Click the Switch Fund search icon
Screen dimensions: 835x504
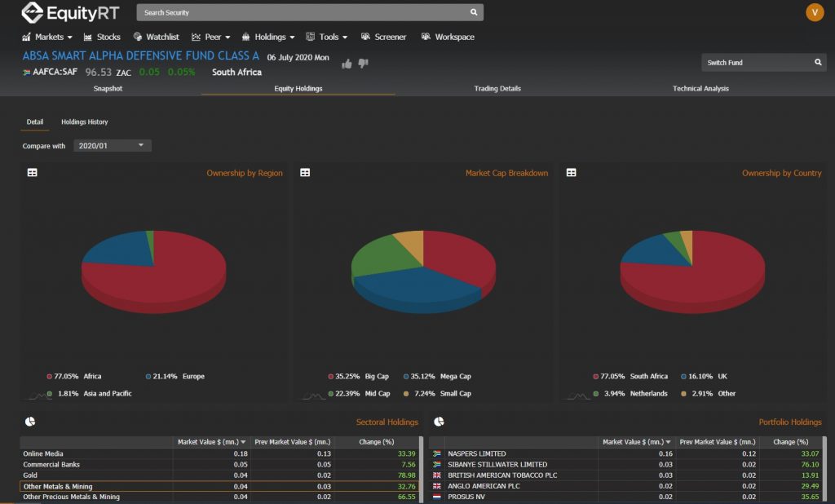pos(818,62)
